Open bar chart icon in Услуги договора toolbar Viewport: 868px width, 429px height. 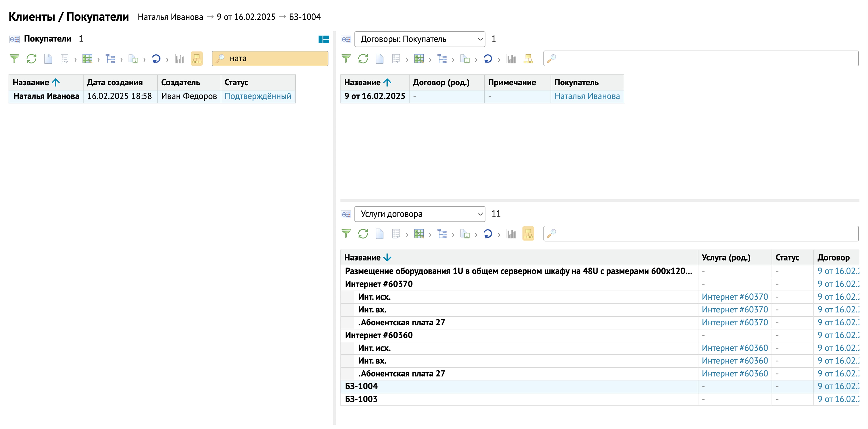(511, 234)
